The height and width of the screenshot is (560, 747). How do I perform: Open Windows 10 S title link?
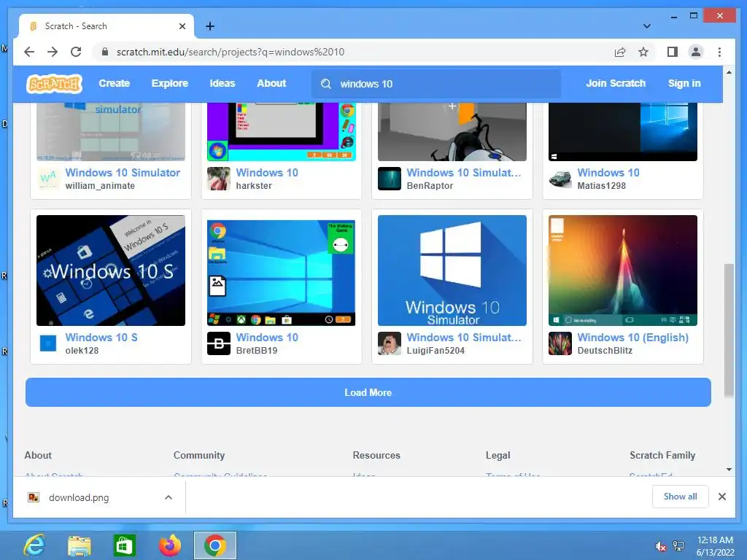coord(101,337)
